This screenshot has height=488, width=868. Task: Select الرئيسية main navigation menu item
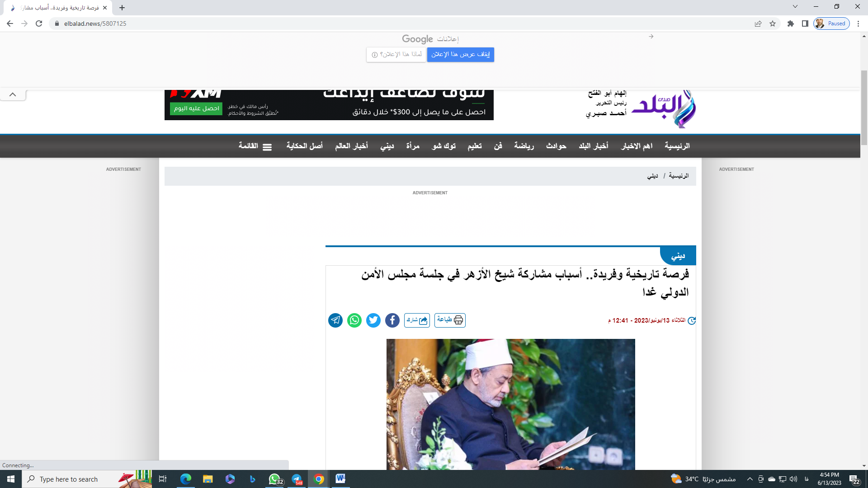point(677,146)
